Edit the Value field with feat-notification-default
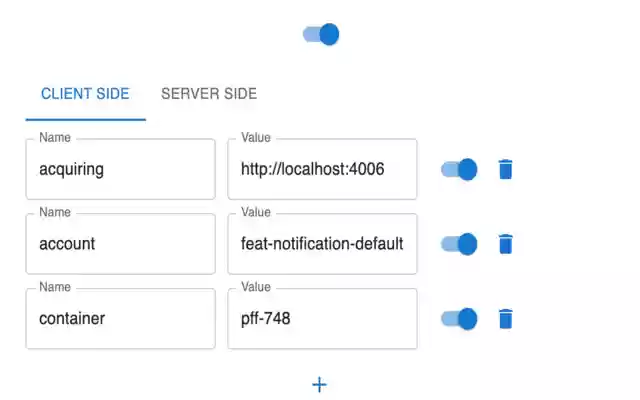Image resolution: width=640 pixels, height=400 pixels. tap(322, 244)
